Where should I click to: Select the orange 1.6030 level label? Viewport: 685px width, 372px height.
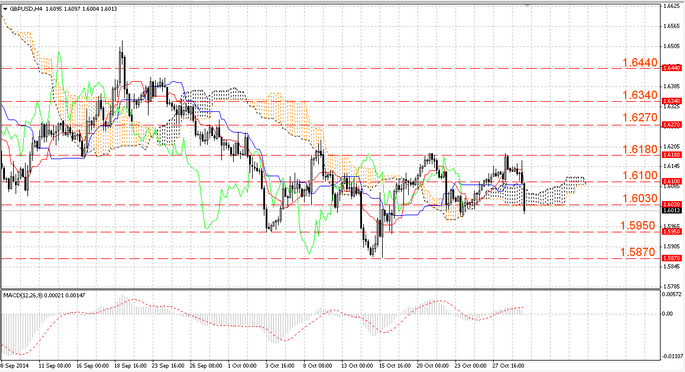[640, 199]
